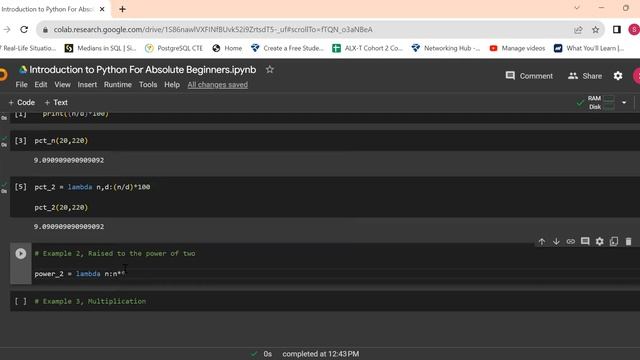Open the Home bookmark
640x360 pixels.
pyautogui.click(x=227, y=48)
